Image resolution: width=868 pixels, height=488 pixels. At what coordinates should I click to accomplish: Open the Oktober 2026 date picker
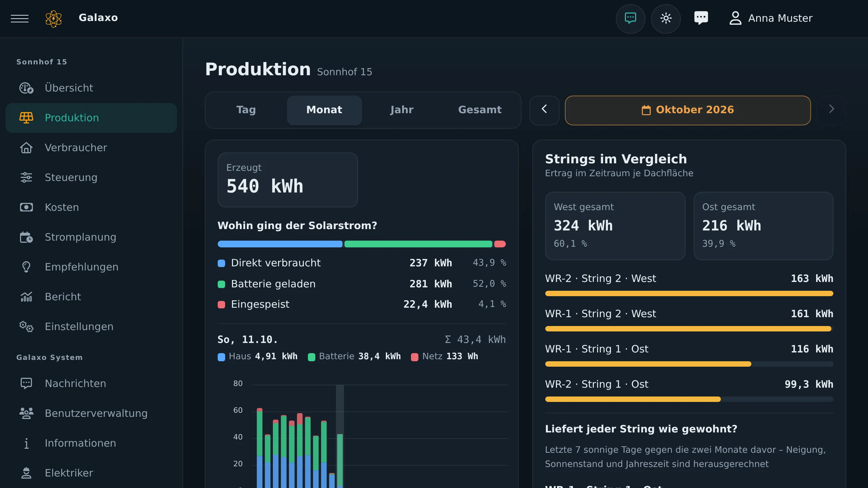tap(688, 110)
